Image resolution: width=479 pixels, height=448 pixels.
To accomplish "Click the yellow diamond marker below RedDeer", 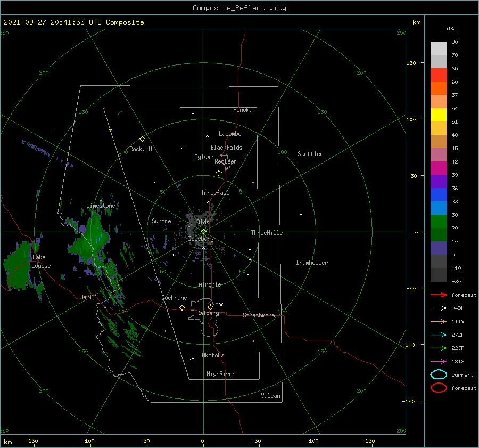I will pos(219,173).
